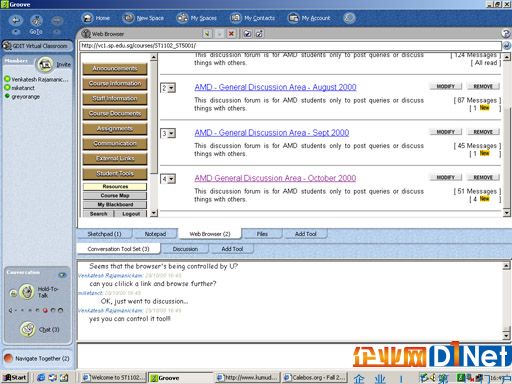Switch to the Sketchpad (1) tab
The image size is (512, 384).
click(x=104, y=234)
